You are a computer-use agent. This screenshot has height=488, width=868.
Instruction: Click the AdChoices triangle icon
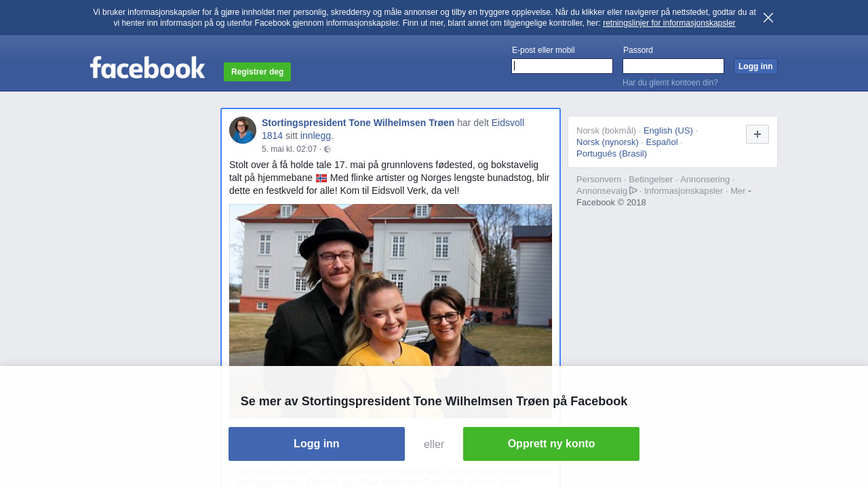pyautogui.click(x=633, y=190)
